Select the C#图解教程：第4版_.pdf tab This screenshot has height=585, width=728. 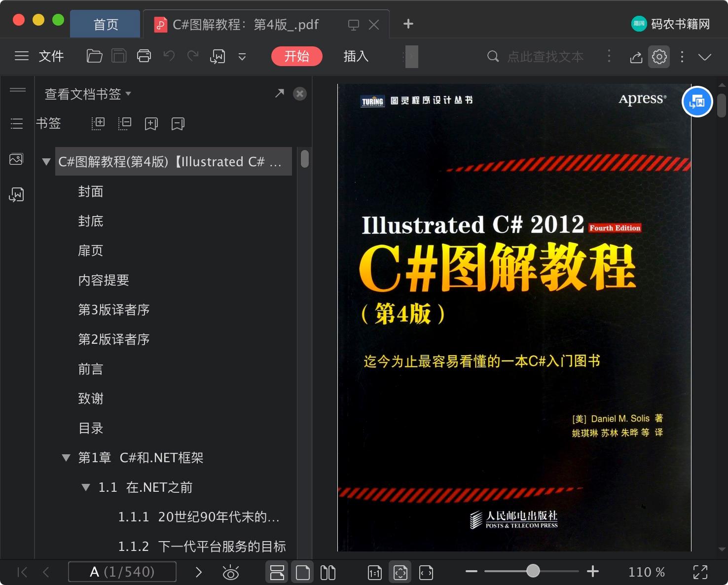[245, 25]
